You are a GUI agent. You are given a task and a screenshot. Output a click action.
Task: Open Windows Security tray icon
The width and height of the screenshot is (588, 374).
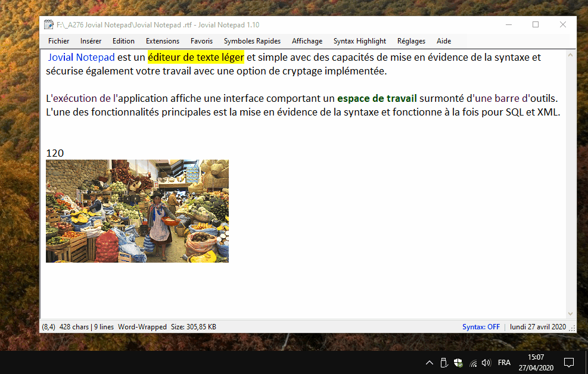458,363
